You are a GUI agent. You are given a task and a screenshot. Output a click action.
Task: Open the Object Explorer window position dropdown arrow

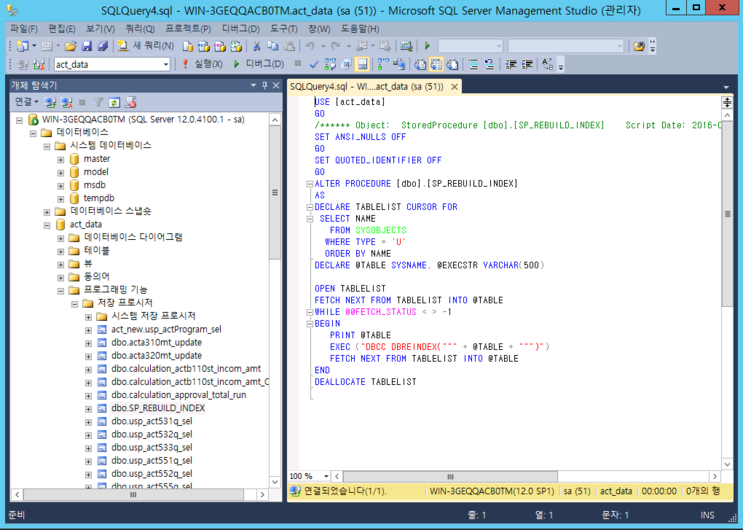pyautogui.click(x=253, y=85)
